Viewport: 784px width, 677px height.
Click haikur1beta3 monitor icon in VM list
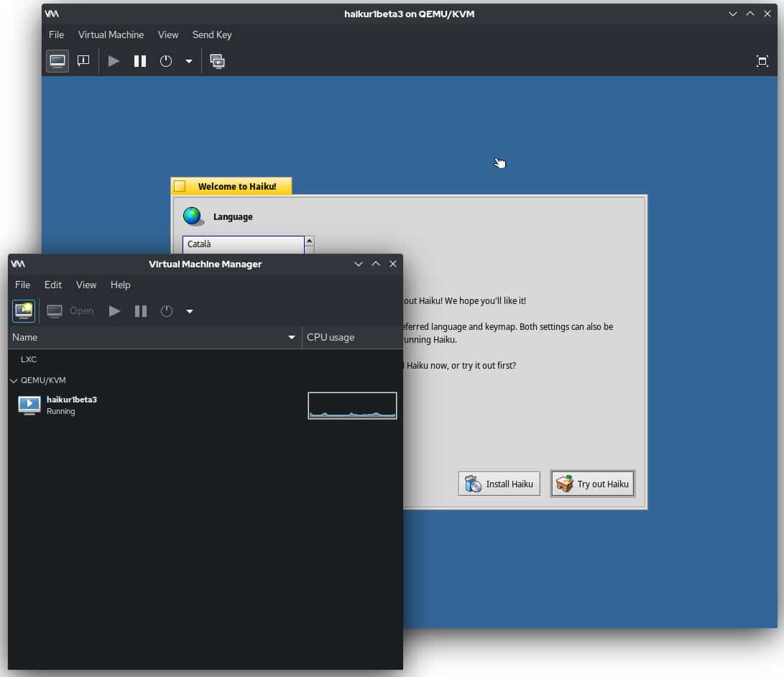pos(29,405)
